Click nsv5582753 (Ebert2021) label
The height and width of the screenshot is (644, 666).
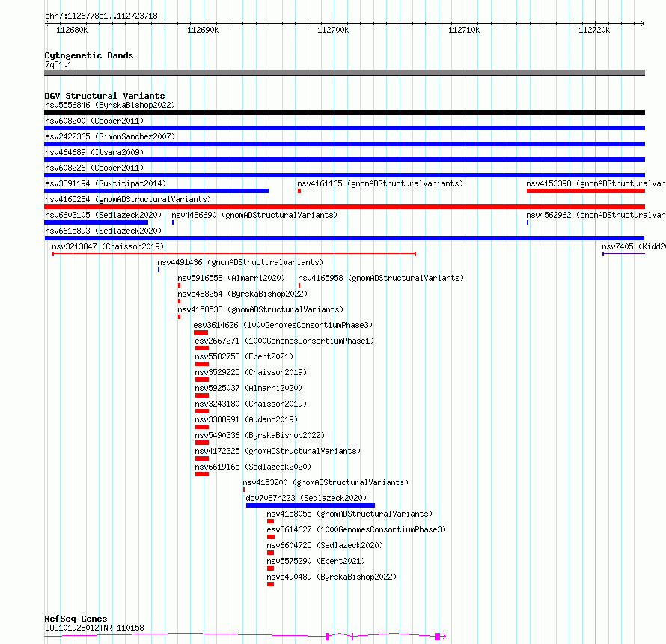click(x=244, y=356)
